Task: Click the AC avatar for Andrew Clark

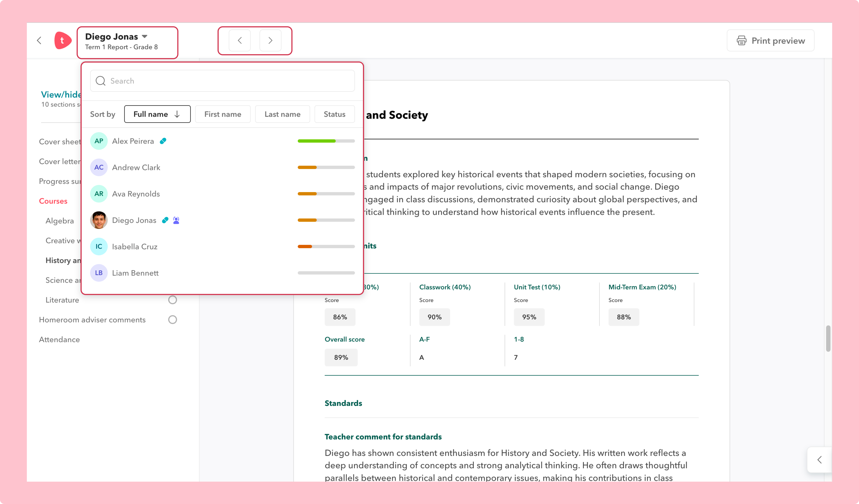Action: (99, 167)
